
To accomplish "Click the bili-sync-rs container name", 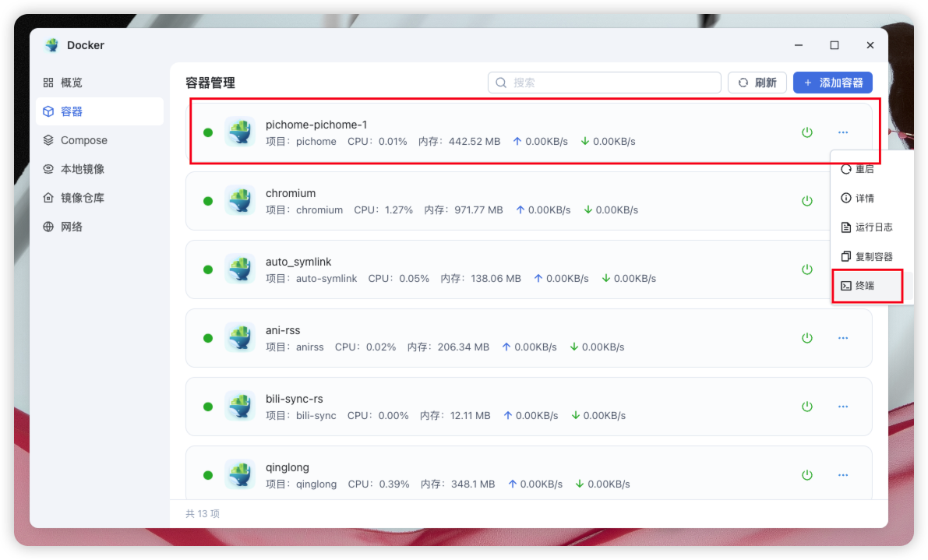I will point(295,399).
